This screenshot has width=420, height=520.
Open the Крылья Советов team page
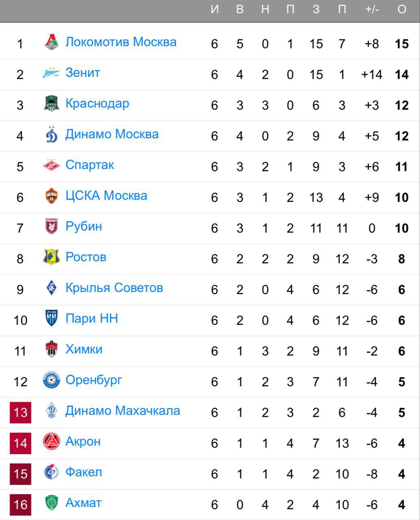[114, 288]
